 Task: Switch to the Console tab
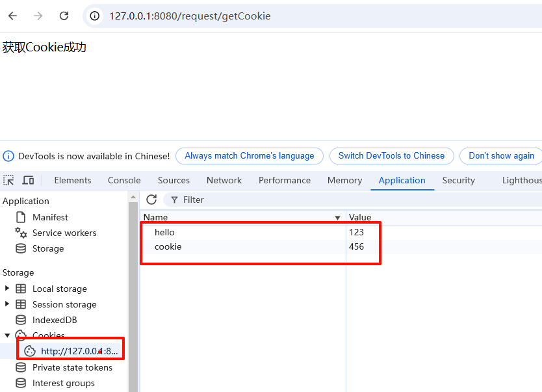[x=124, y=180]
